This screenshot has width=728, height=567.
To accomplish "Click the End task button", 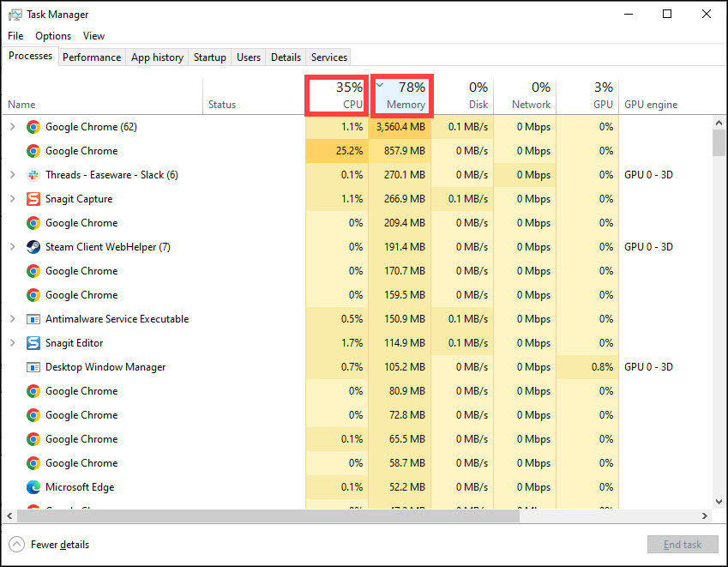I will pos(683,544).
